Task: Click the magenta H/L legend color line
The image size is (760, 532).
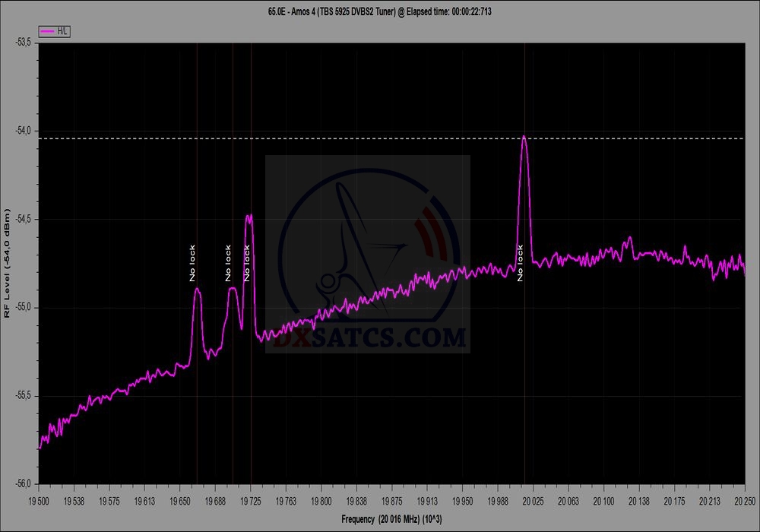Action: pyautogui.click(x=47, y=31)
